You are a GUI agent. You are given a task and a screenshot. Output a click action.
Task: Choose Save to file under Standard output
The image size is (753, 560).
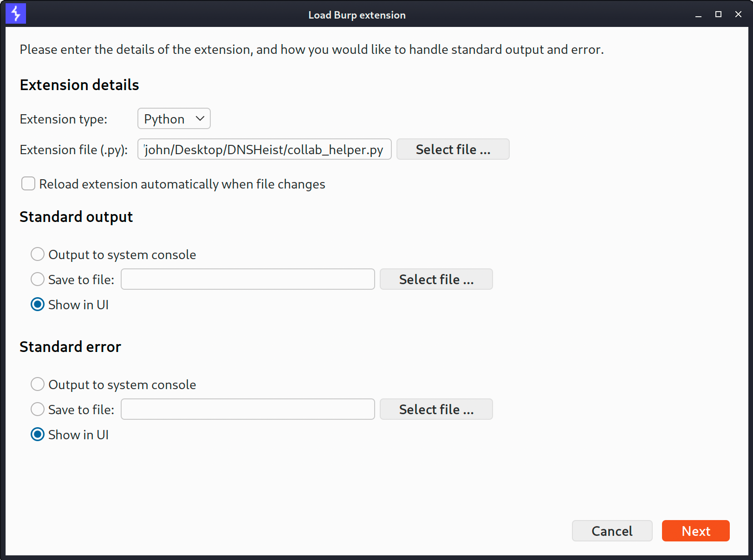coord(38,279)
